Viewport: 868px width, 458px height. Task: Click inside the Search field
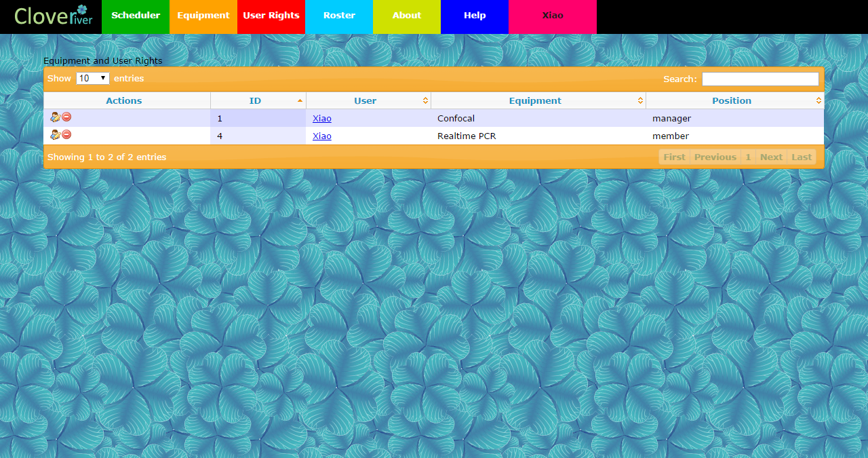(759, 79)
